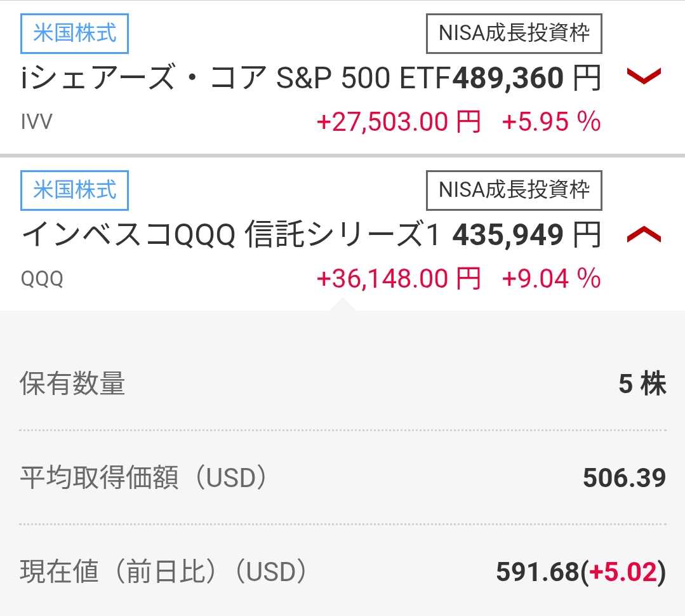Tap the 435,949 円 valuation amount

[x=526, y=236]
